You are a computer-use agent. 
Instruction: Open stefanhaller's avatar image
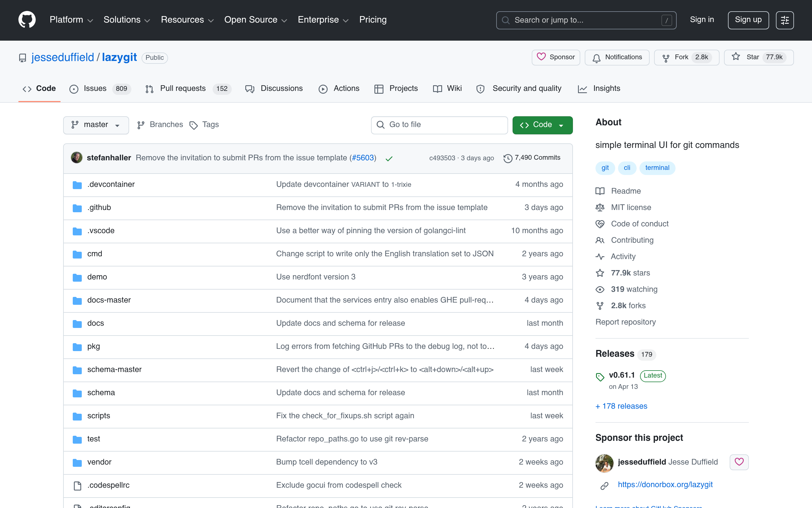point(76,157)
